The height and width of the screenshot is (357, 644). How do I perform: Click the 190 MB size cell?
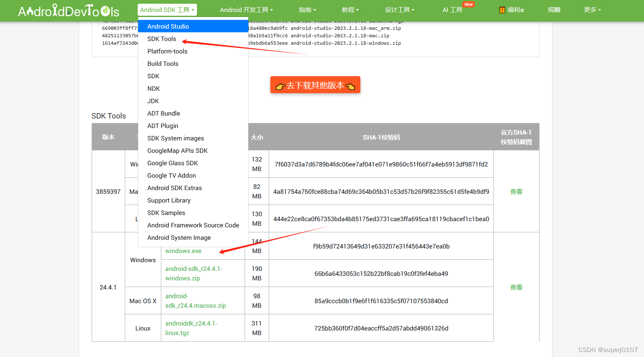257,273
